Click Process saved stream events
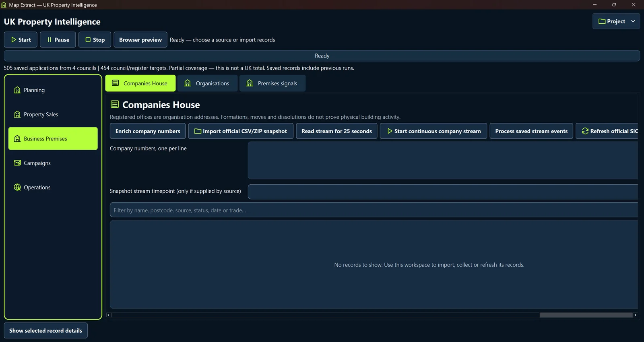This screenshot has height=342, width=644. point(531,131)
